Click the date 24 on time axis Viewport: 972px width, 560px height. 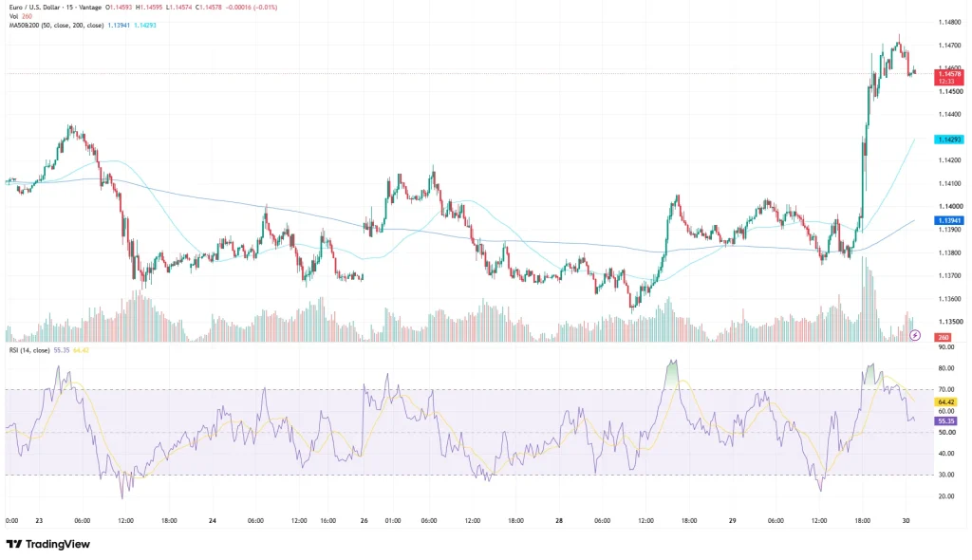point(213,521)
